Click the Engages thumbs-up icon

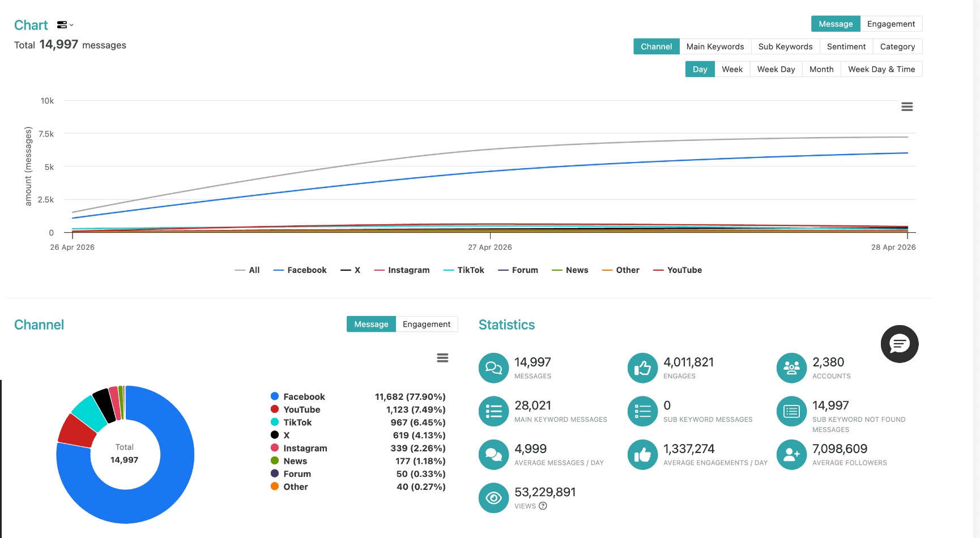642,368
